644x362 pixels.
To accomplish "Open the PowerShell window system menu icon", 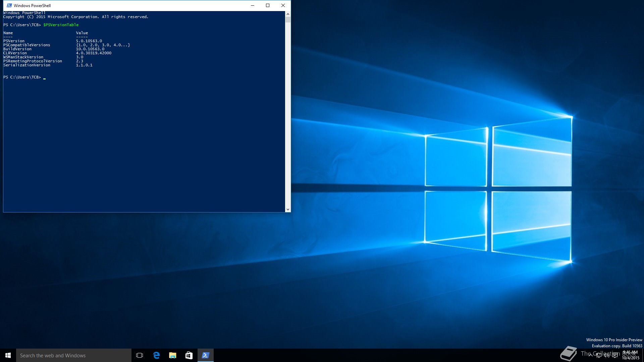I will (9, 5).
